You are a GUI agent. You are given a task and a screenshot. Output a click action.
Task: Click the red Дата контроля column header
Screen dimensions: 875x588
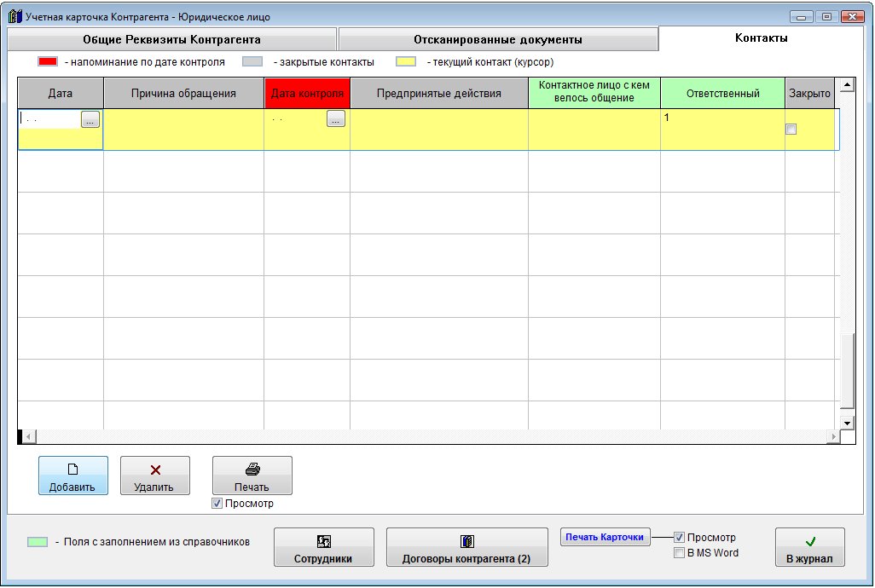pos(307,93)
